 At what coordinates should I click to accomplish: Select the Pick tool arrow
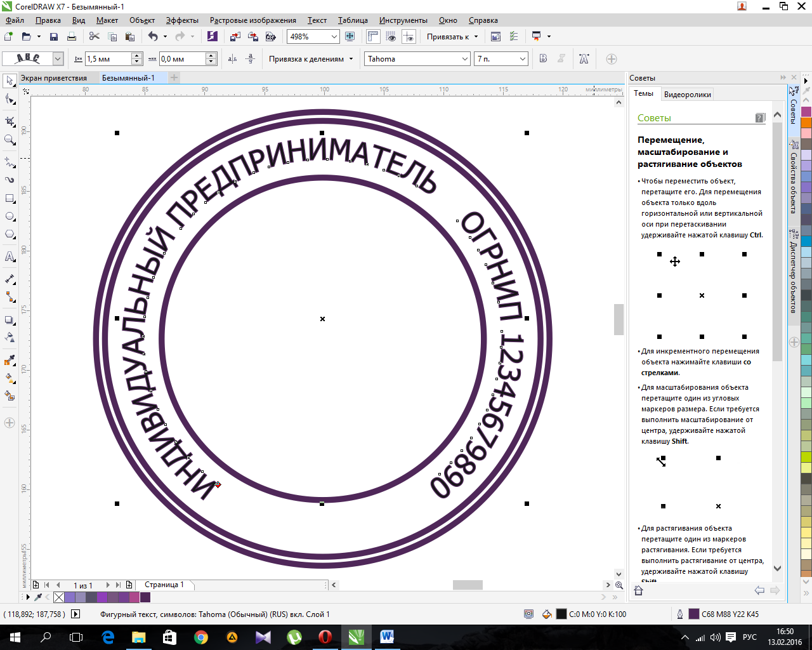[10, 81]
